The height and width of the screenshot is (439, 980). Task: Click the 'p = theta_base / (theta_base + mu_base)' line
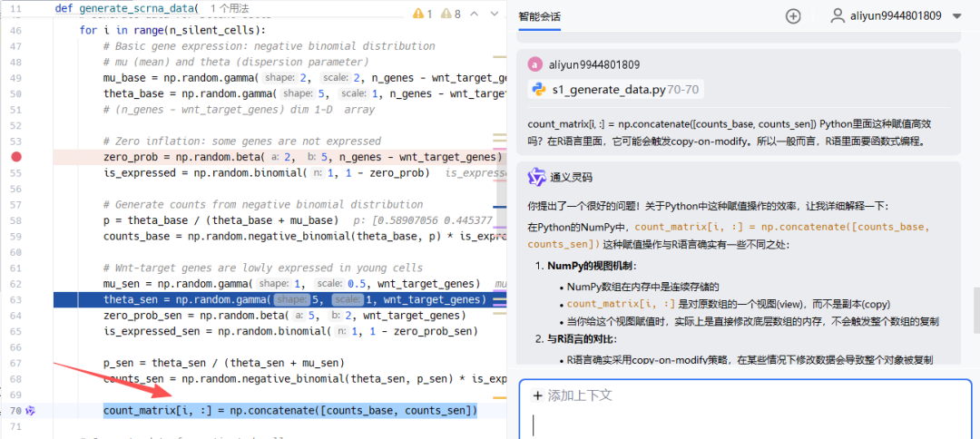click(220, 220)
